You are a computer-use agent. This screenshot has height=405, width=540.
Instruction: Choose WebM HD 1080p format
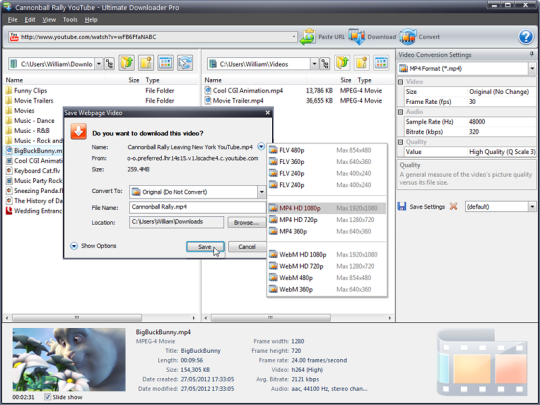tap(327, 255)
